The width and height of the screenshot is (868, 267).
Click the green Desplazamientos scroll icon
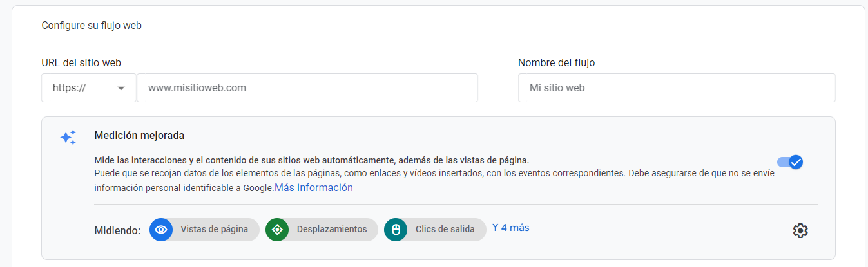click(x=277, y=230)
